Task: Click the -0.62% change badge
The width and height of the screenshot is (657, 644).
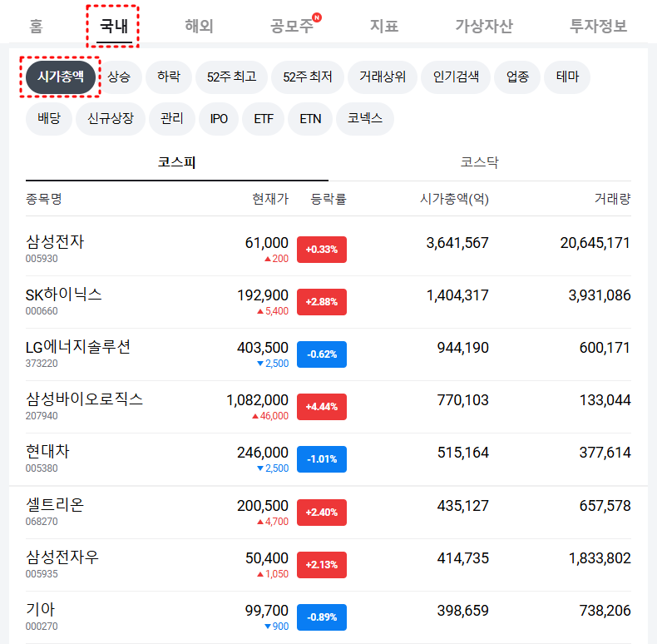Action: pyautogui.click(x=322, y=354)
